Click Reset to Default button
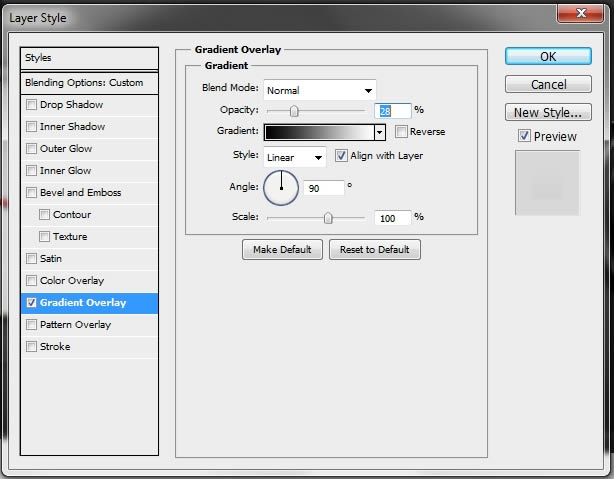Image resolution: width=614 pixels, height=479 pixels. pos(375,249)
